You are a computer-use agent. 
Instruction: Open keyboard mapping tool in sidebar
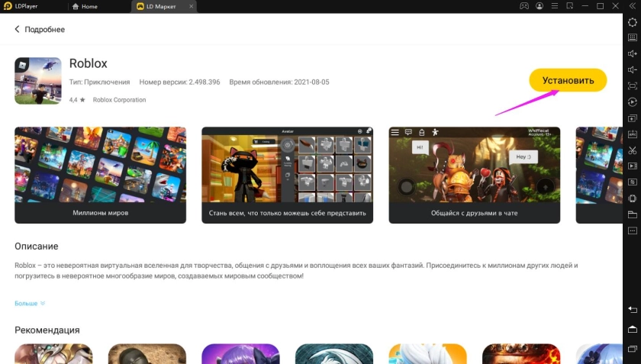[633, 37]
